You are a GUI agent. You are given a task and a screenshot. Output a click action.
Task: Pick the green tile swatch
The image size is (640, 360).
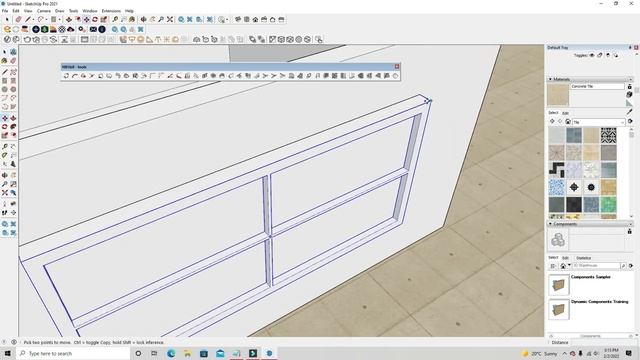click(608, 204)
